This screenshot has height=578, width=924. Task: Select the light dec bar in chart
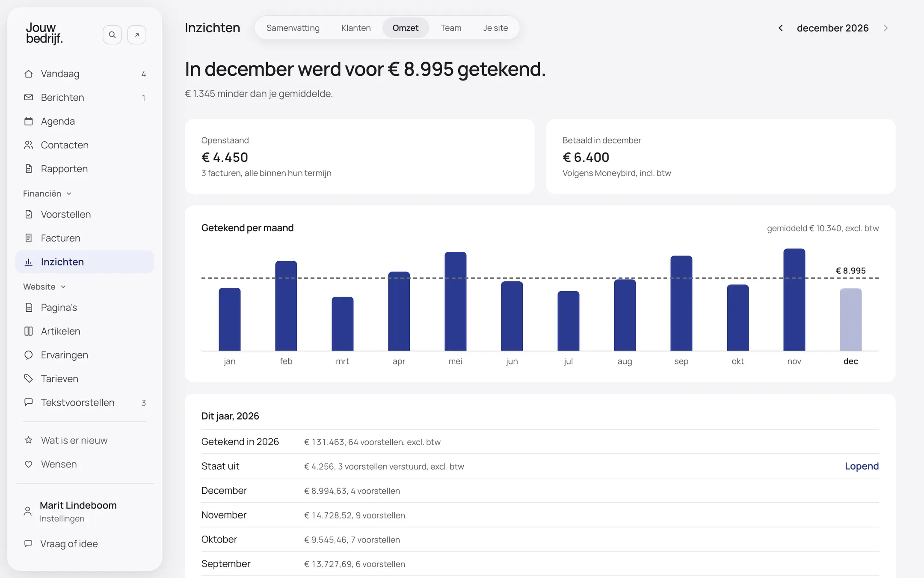pyautogui.click(x=851, y=319)
